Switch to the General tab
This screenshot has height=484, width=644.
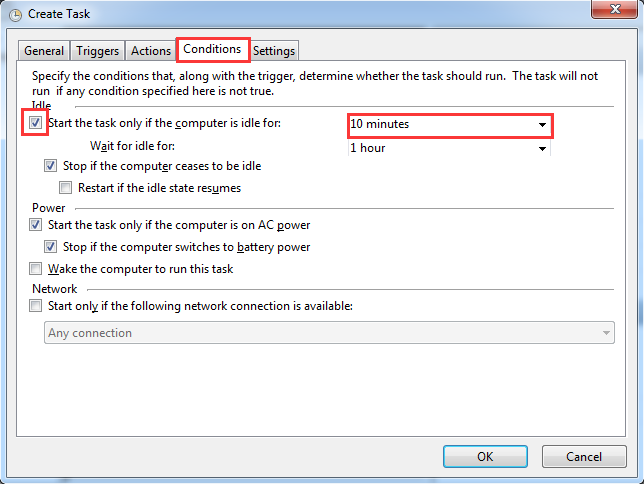click(x=44, y=51)
